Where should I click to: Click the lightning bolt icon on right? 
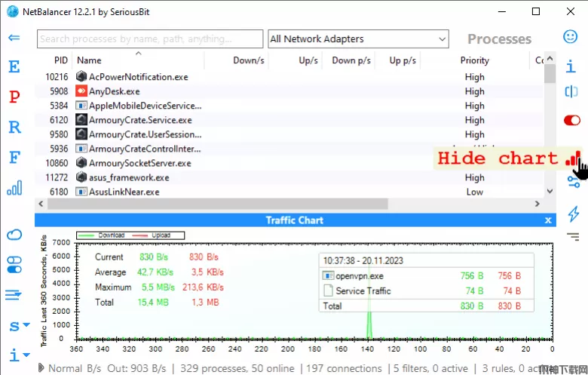coord(572,214)
